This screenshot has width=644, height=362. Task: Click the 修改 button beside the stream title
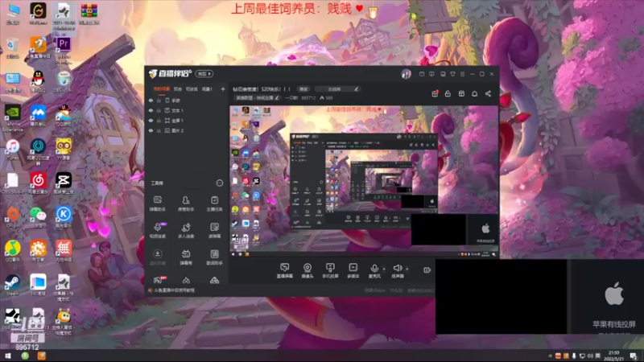[x=303, y=89]
